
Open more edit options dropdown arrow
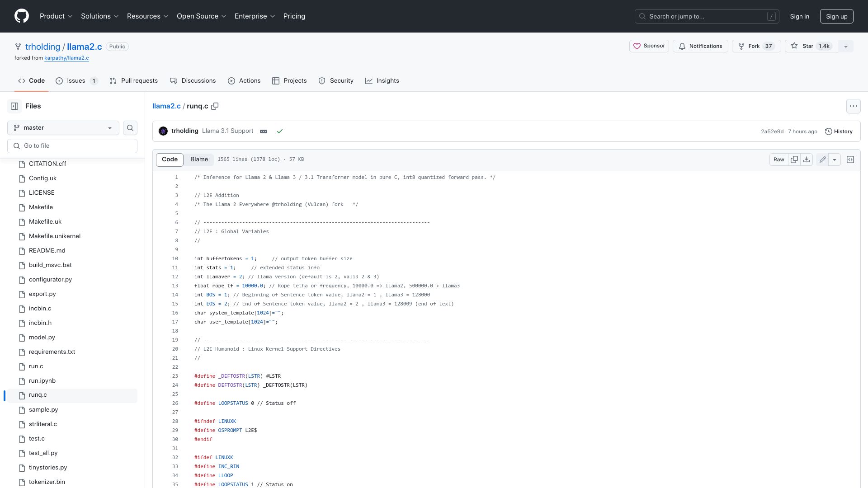[835, 160]
